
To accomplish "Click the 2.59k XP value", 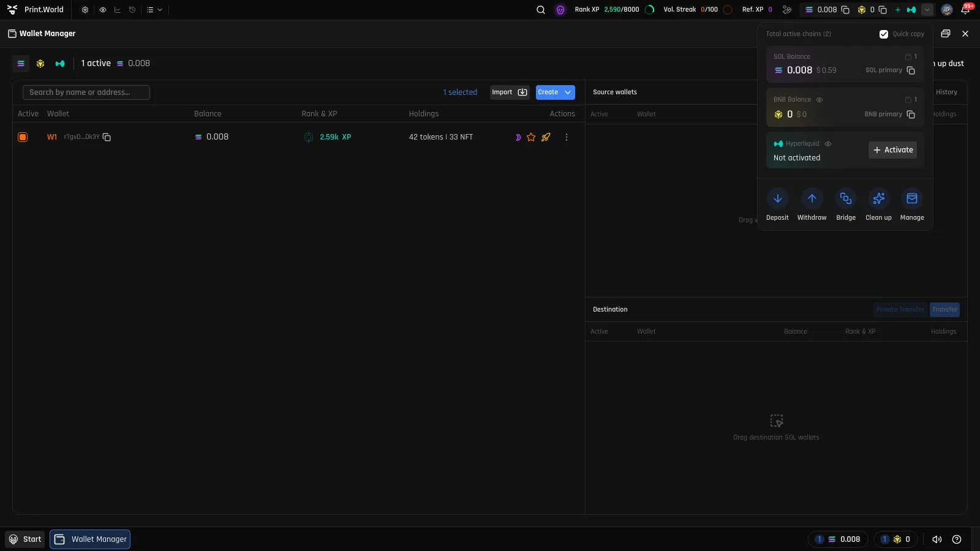I will pyautogui.click(x=336, y=137).
